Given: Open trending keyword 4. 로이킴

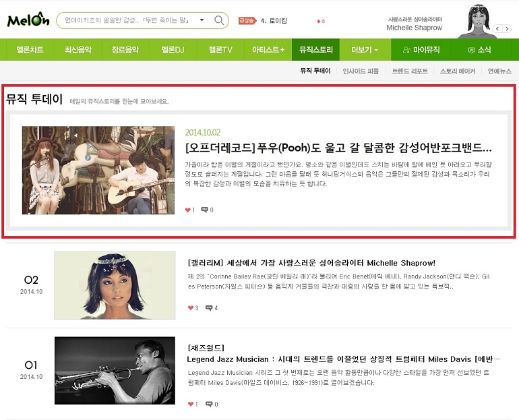Looking at the screenshot, I should pyautogui.click(x=274, y=21).
